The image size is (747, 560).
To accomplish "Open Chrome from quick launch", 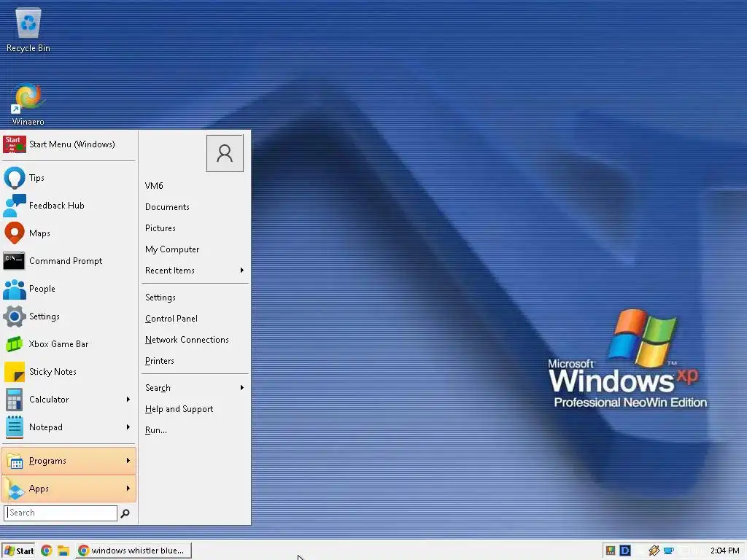I will tap(46, 551).
